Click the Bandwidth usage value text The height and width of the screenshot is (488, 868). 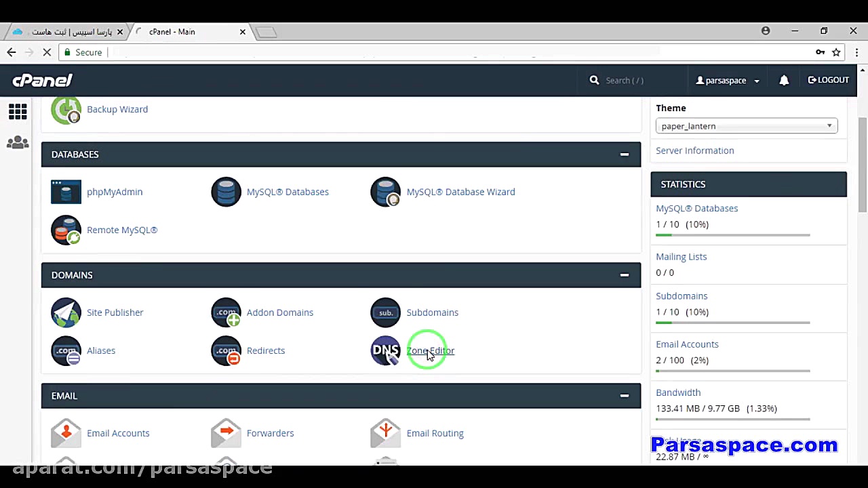tap(716, 408)
